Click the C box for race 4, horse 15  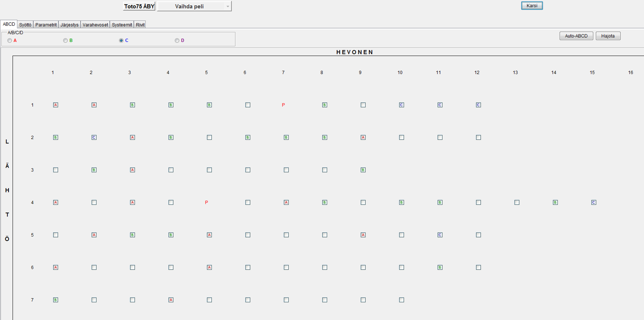594,203
